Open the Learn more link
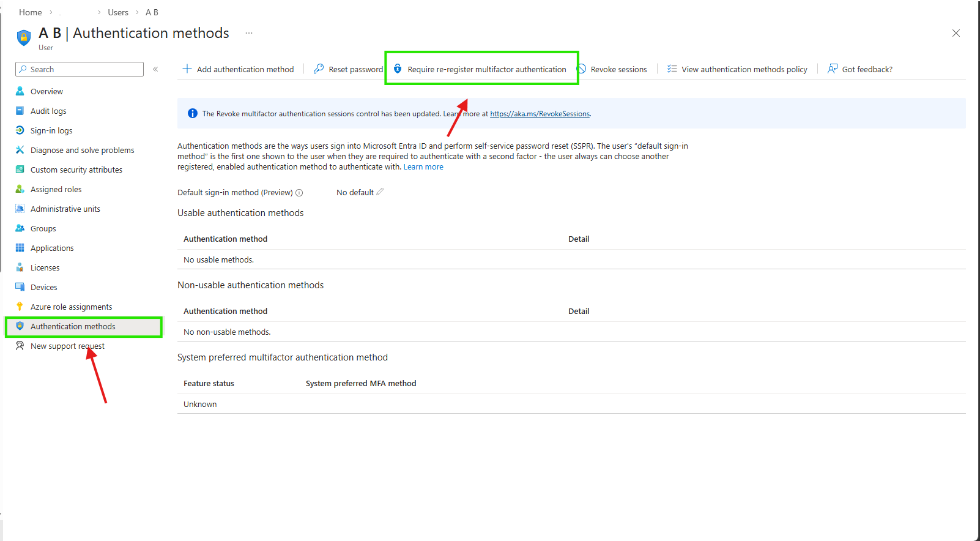Image resolution: width=980 pixels, height=541 pixels. pos(423,167)
